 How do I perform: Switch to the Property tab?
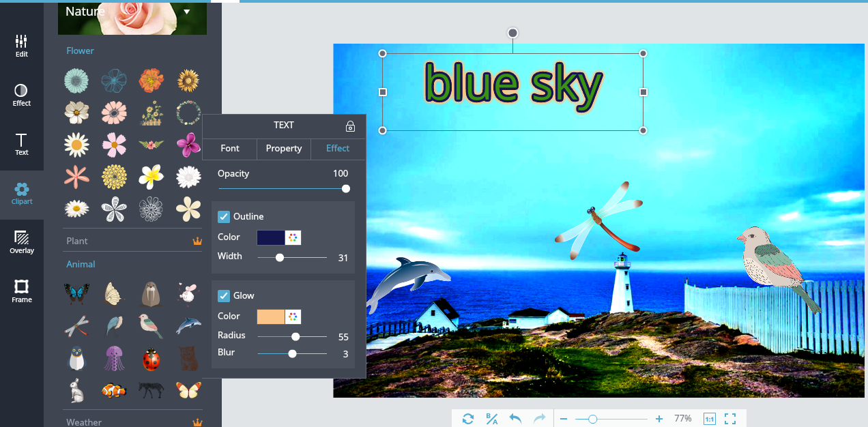[284, 149]
